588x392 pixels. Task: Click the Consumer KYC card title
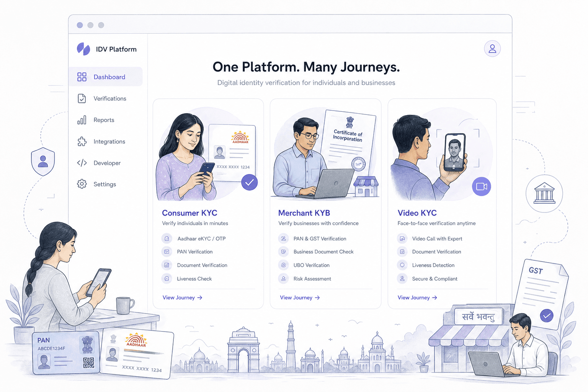(189, 213)
